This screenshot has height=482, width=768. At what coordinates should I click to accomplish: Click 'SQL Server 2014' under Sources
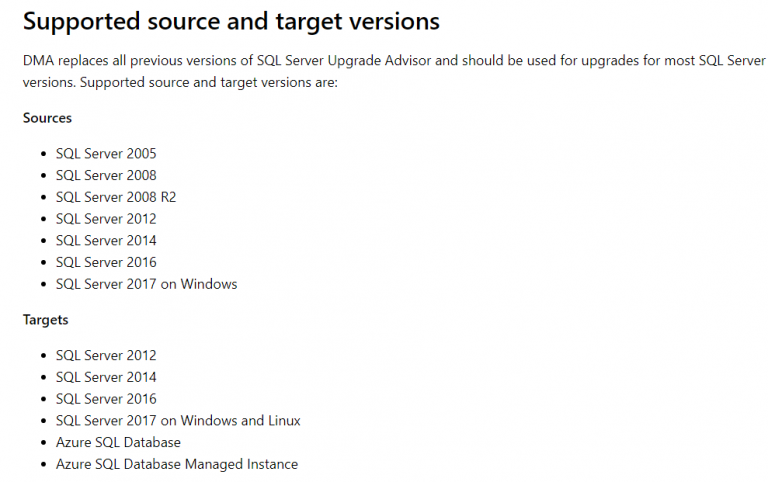pos(106,241)
